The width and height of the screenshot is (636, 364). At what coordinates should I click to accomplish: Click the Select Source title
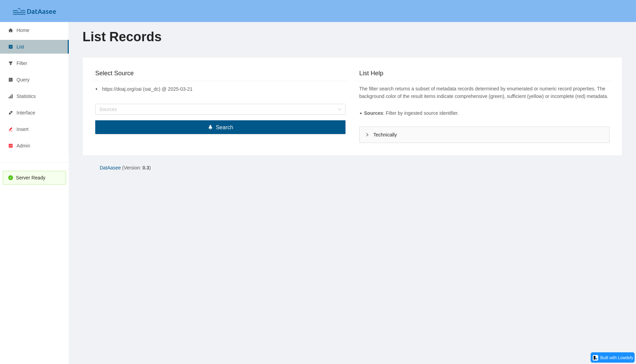(x=114, y=73)
